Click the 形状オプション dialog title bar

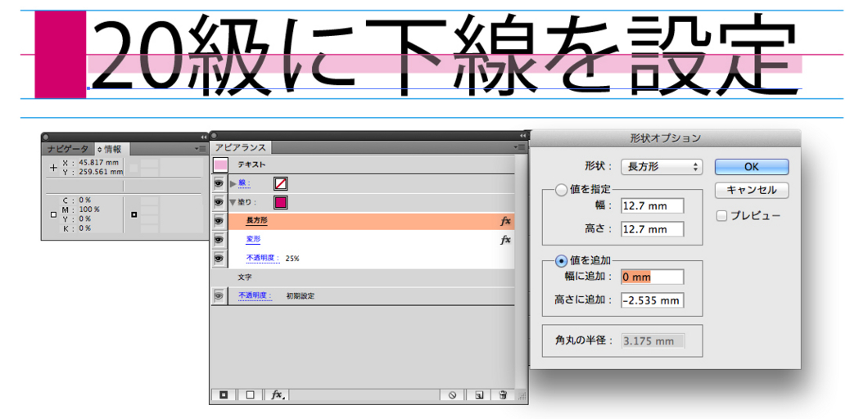pos(666,138)
